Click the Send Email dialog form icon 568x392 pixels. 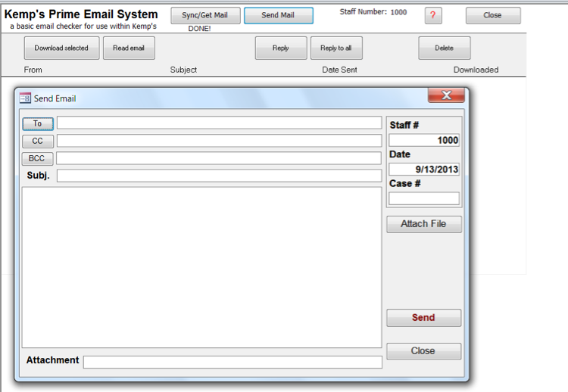pos(25,98)
